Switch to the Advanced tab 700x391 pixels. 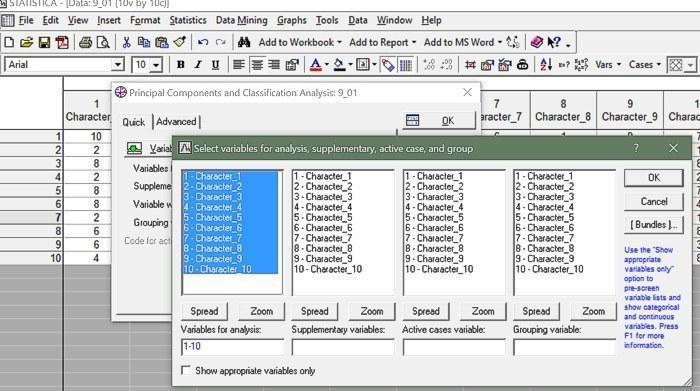point(176,121)
